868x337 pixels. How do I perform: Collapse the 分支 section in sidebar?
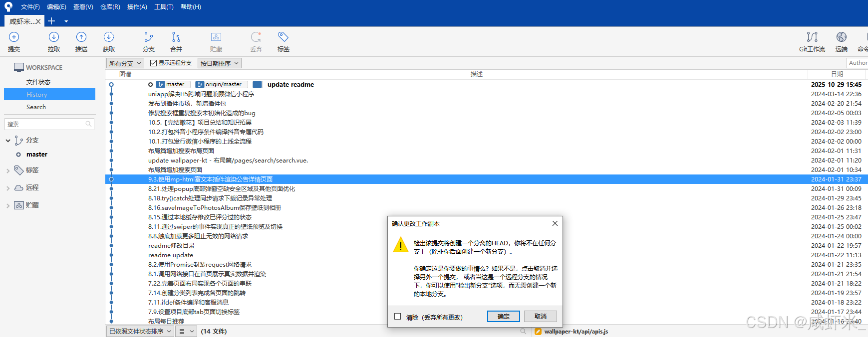7,141
